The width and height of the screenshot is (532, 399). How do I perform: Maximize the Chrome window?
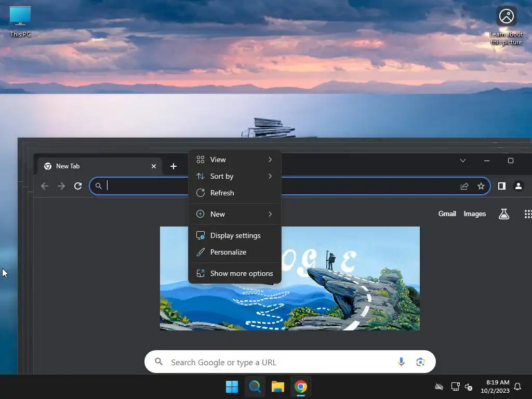point(510,161)
